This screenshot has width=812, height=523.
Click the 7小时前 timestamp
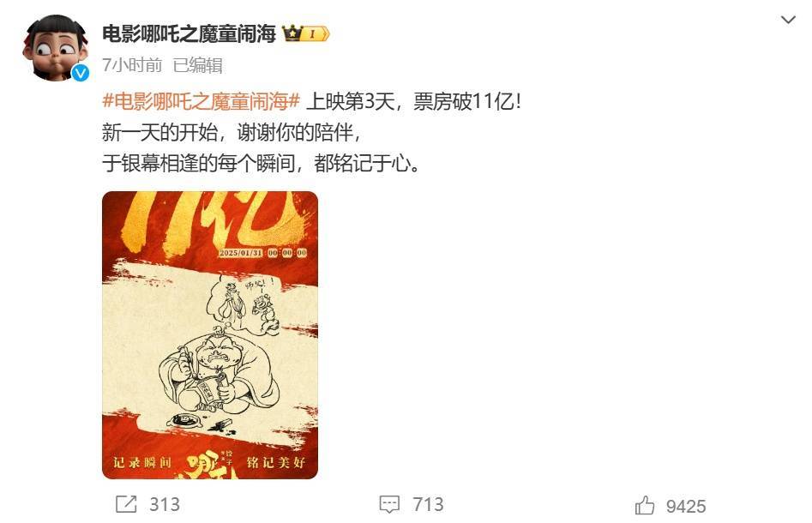coord(132,65)
